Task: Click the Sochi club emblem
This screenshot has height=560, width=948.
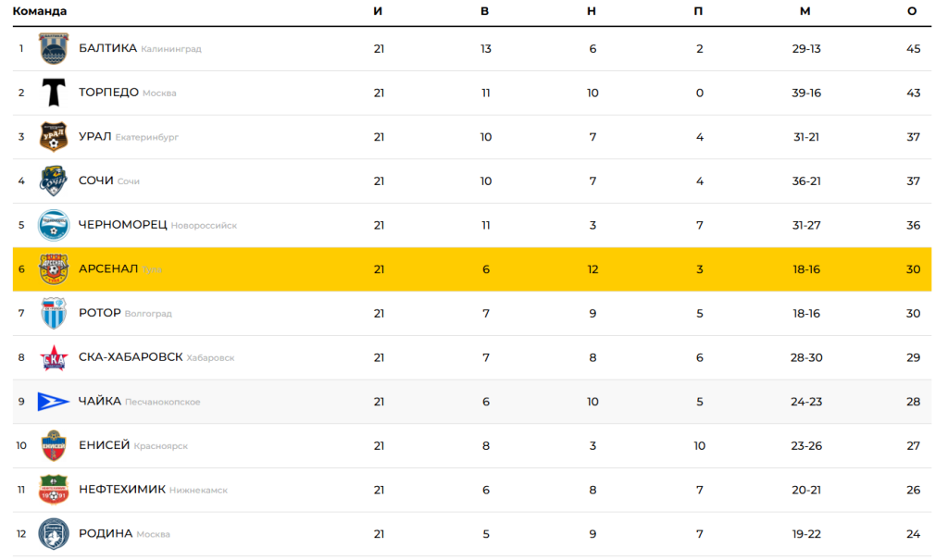Action: tap(54, 180)
